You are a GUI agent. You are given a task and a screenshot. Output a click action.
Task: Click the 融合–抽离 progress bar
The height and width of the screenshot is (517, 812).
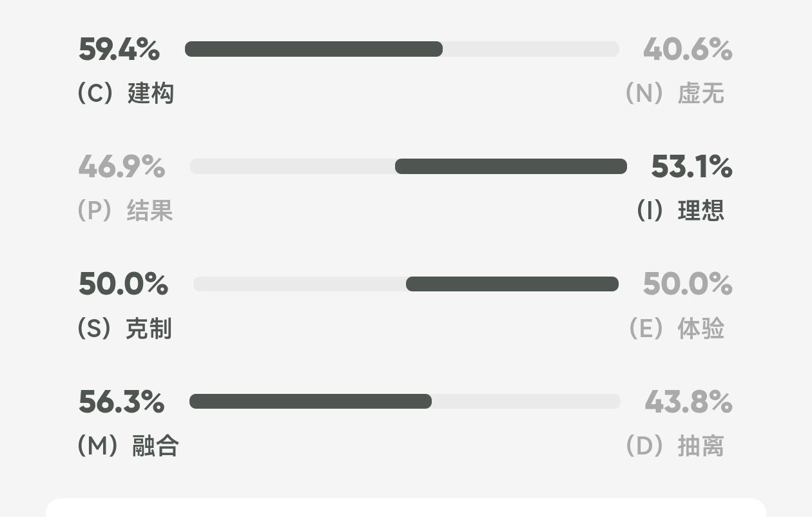(405, 402)
